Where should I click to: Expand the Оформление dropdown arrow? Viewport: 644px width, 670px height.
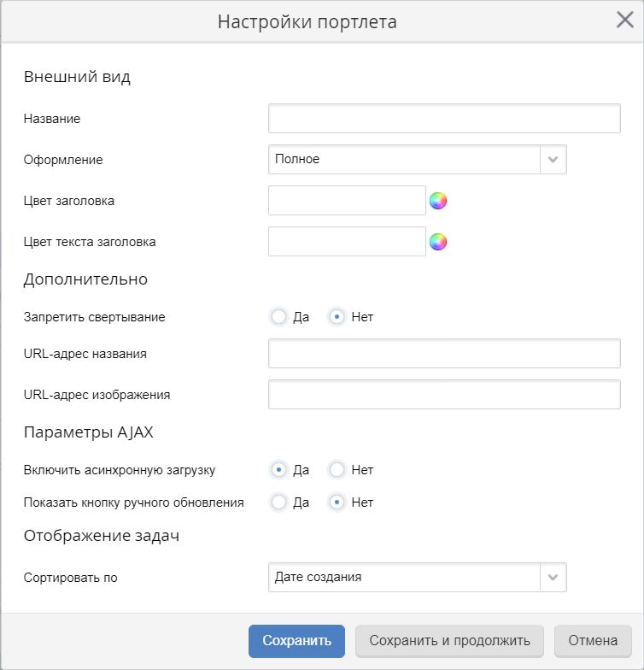(553, 159)
